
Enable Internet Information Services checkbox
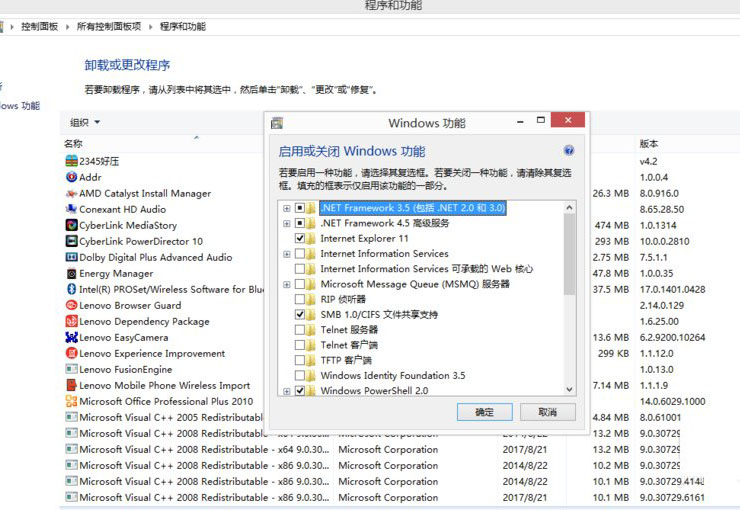pyautogui.click(x=300, y=253)
